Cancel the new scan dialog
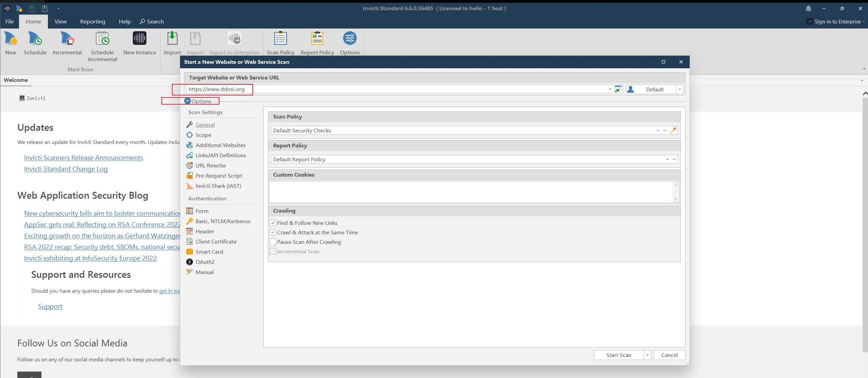868x378 pixels. [x=669, y=355]
